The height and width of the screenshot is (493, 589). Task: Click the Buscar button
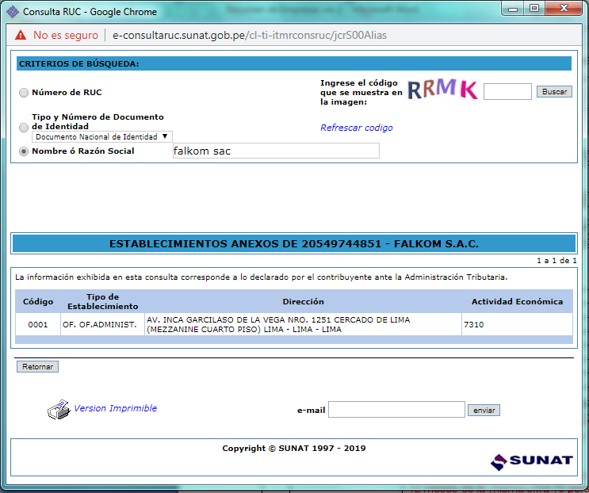tap(554, 92)
